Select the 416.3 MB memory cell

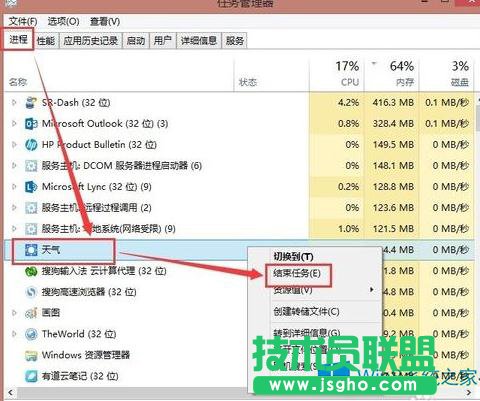(x=393, y=103)
